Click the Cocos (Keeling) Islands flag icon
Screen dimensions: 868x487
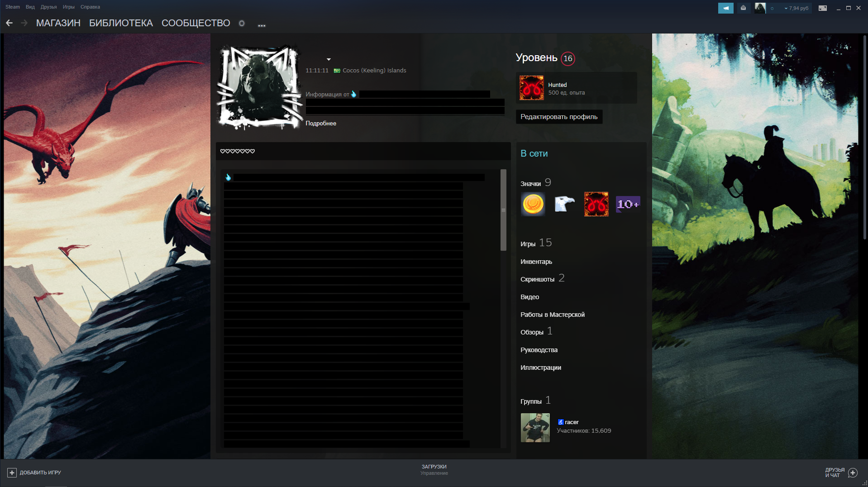(x=337, y=71)
